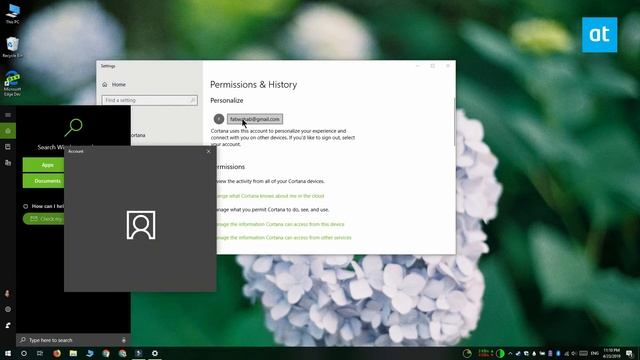The image size is (640, 360).
Task: Open Cortana settings gear in sidebar
Action: pyautogui.click(x=8, y=309)
